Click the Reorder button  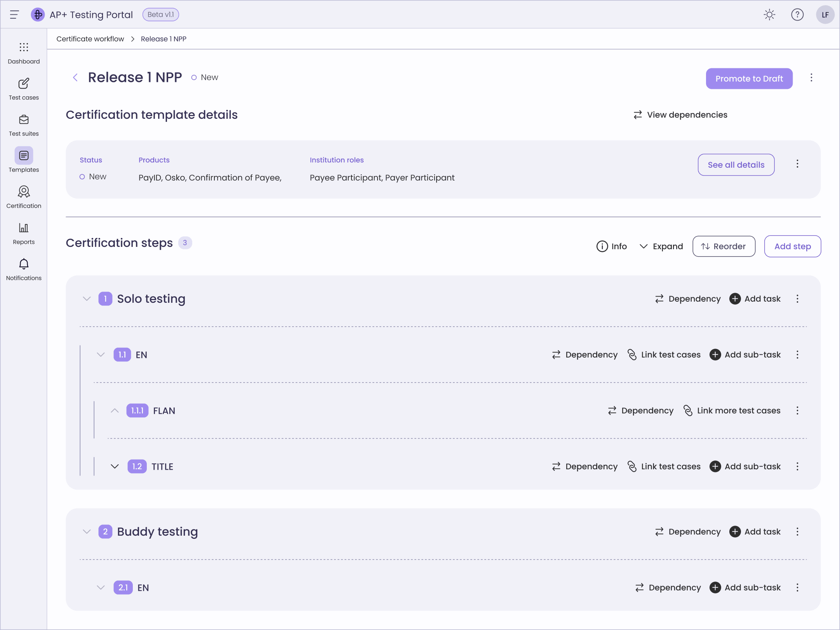724,246
